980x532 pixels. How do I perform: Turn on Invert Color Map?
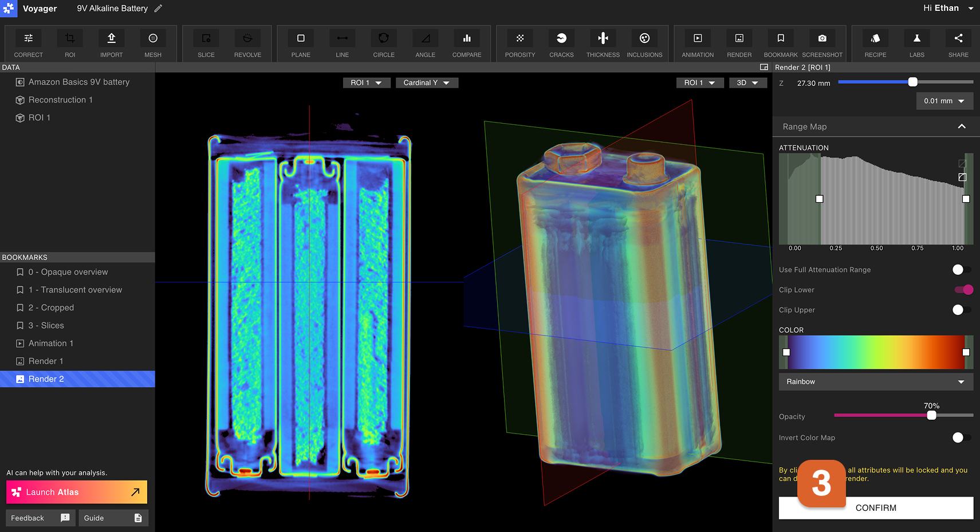click(x=961, y=438)
